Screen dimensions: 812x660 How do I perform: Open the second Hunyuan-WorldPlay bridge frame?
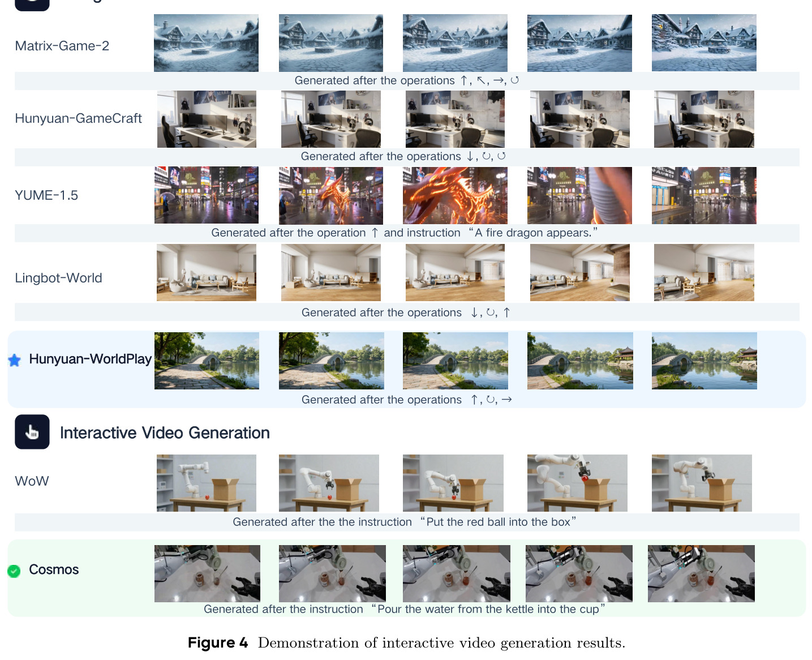[x=332, y=361]
